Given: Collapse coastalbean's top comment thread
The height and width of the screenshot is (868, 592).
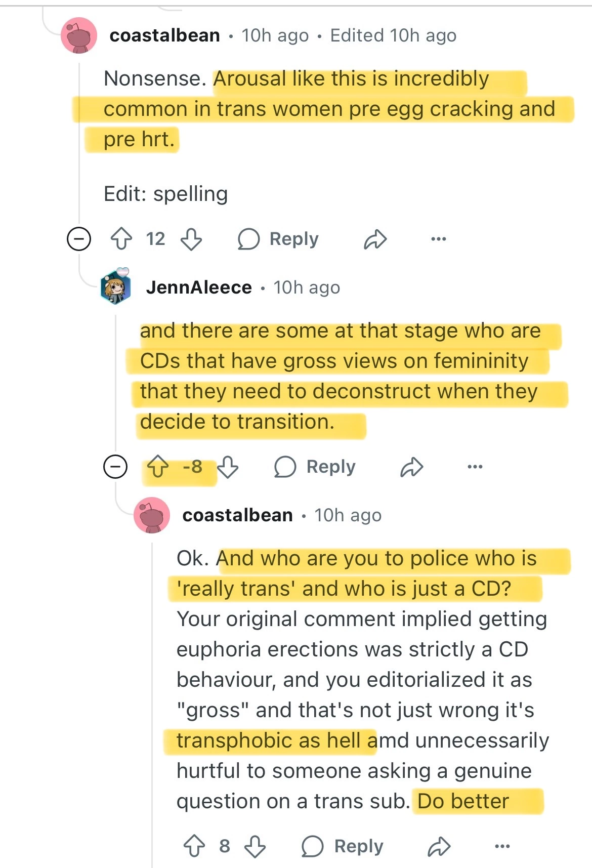Looking at the screenshot, I should click(79, 239).
